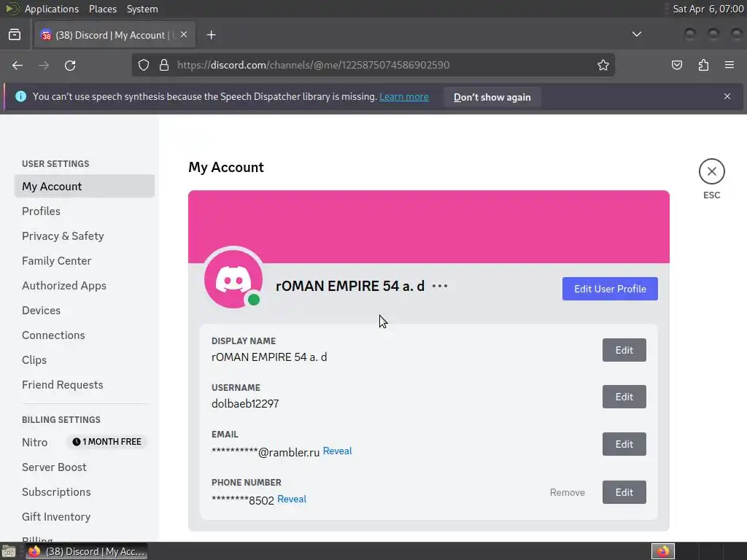
Task: Dismiss the speech synthesis notification bar
Action: (727, 96)
